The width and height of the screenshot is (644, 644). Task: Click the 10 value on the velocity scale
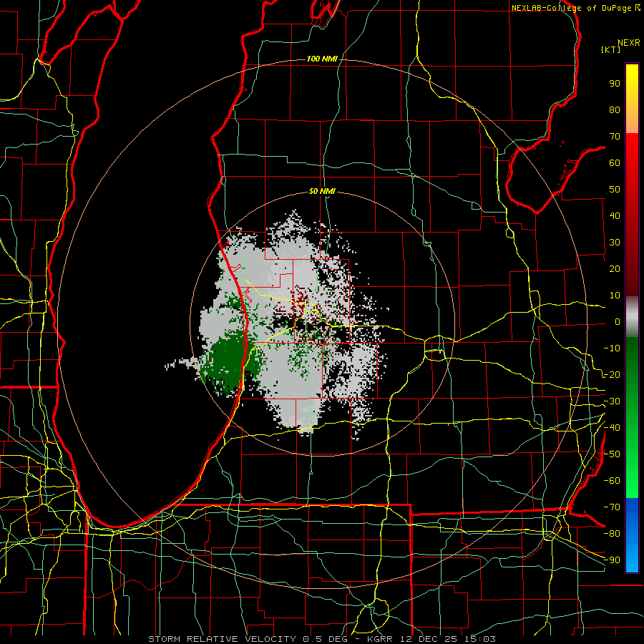(615, 296)
